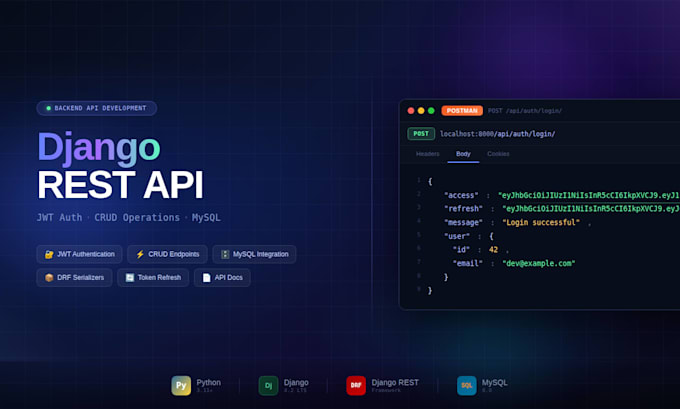Click the green dot in Backend API badge
This screenshot has height=409, width=680.
click(x=49, y=108)
